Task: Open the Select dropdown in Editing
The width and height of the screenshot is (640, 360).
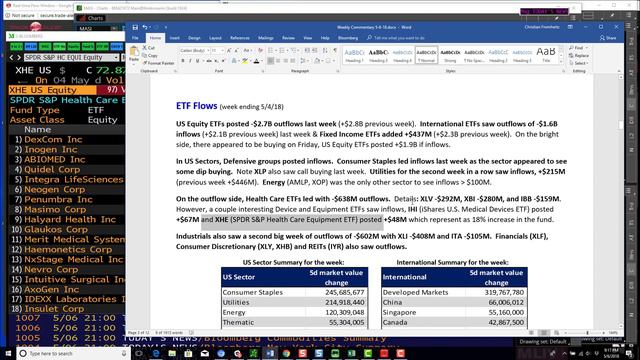Action: click(x=579, y=63)
